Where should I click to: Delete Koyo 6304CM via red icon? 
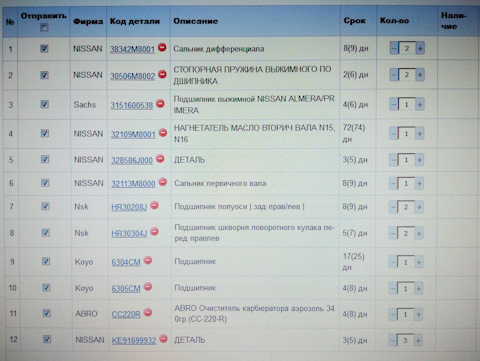pyautogui.click(x=148, y=260)
